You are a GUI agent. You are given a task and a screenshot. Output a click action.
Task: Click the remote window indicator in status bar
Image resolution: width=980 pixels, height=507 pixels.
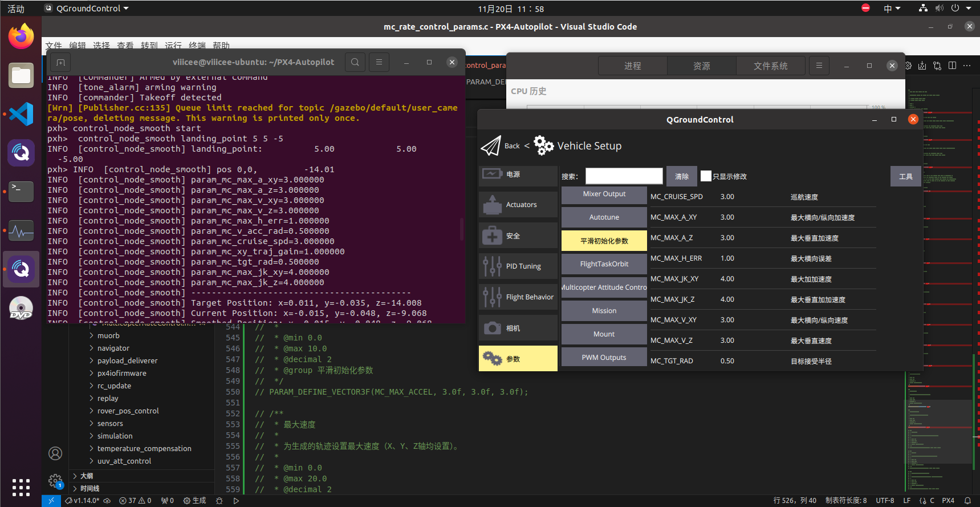tap(51, 501)
